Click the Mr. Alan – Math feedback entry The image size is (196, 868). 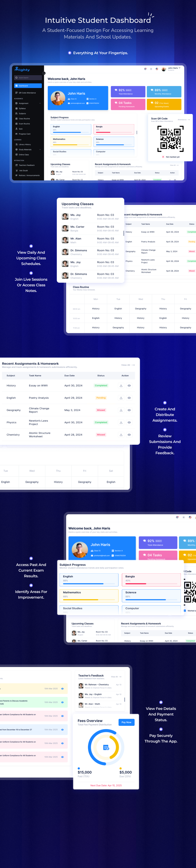coord(100,705)
